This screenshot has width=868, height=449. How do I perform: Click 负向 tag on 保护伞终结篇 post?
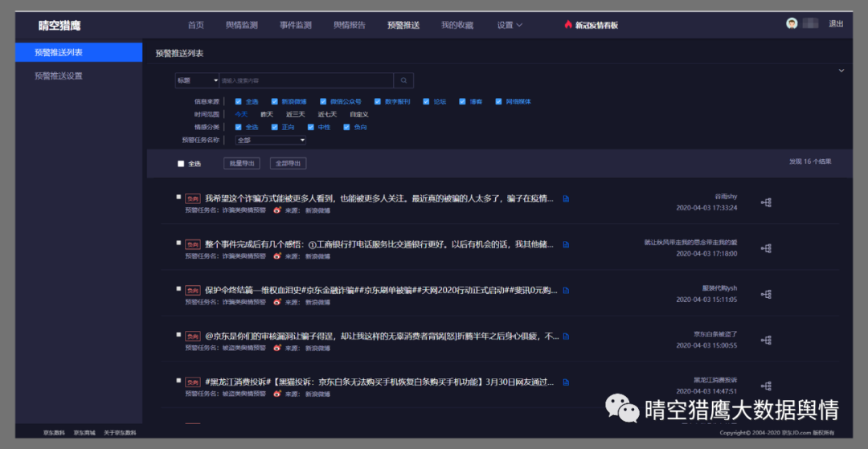(193, 290)
